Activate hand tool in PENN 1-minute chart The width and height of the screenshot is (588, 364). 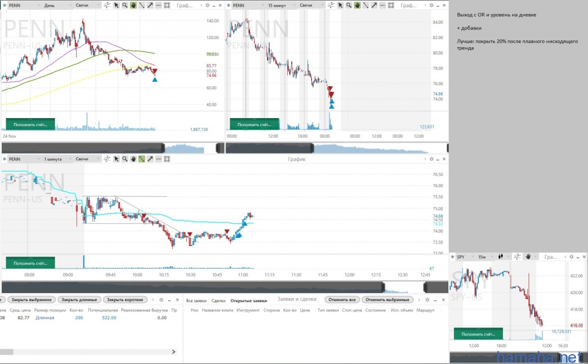pyautogui.click(x=133, y=159)
